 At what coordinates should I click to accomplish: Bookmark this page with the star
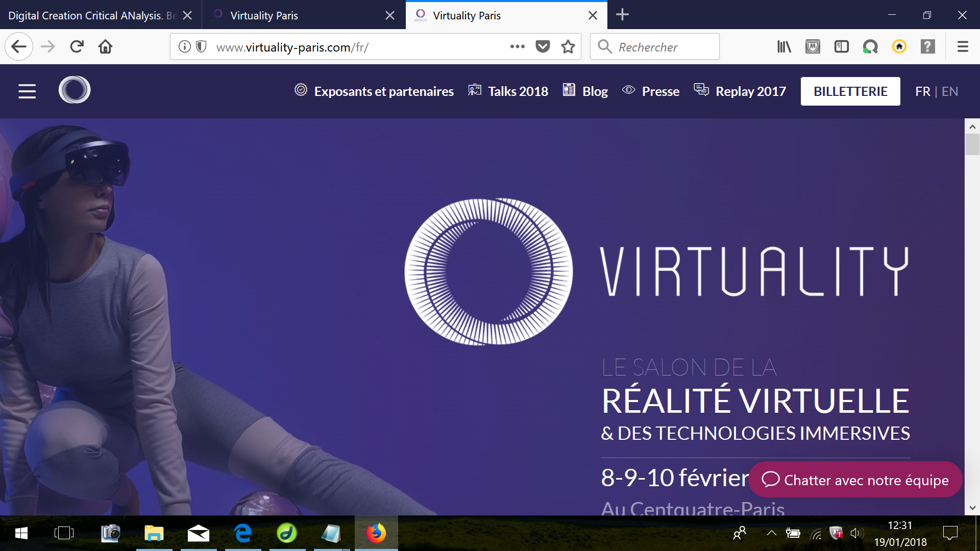(x=568, y=47)
